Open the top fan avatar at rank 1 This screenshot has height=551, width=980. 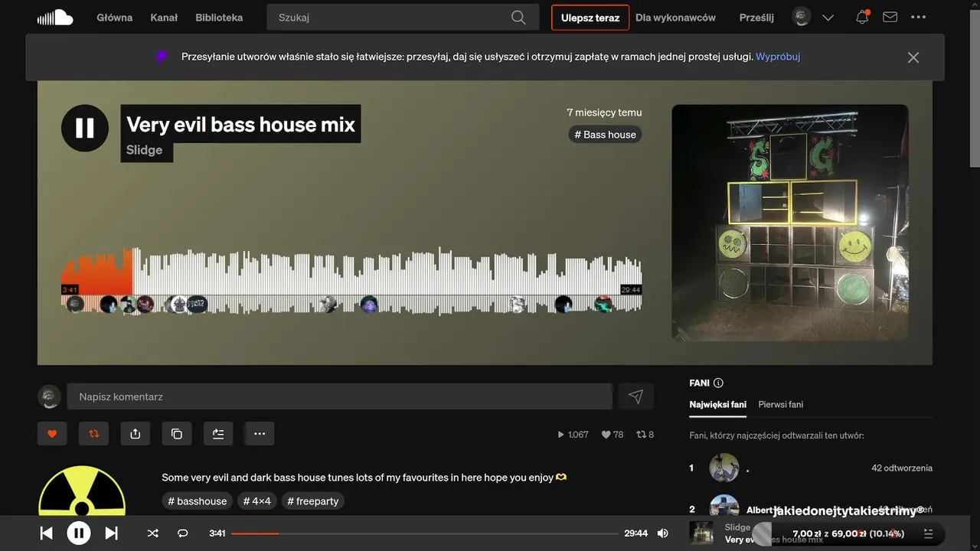(724, 468)
